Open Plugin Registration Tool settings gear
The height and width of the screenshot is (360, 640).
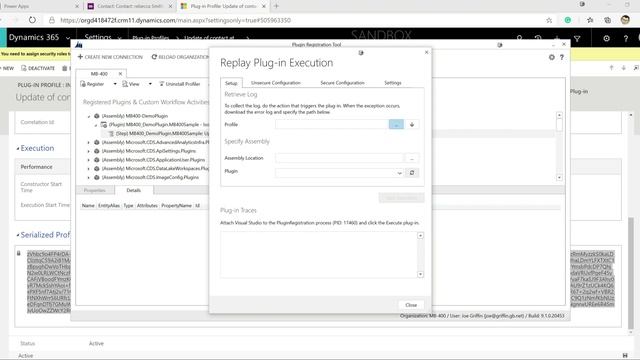pyautogui.click(x=551, y=57)
